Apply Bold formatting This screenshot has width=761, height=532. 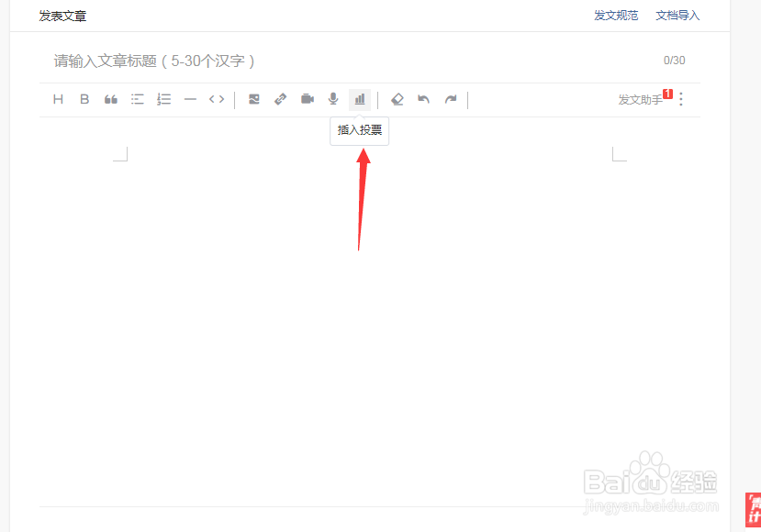pos(84,99)
